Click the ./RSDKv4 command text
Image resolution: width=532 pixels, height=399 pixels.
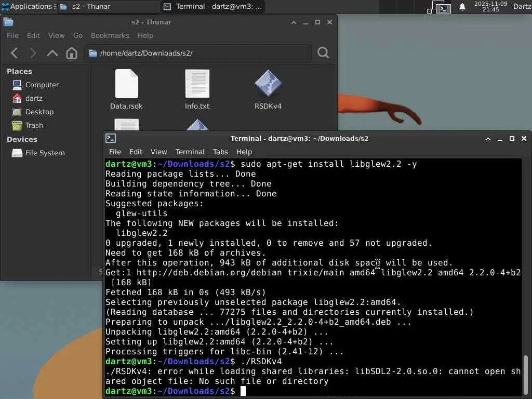click(x=261, y=362)
